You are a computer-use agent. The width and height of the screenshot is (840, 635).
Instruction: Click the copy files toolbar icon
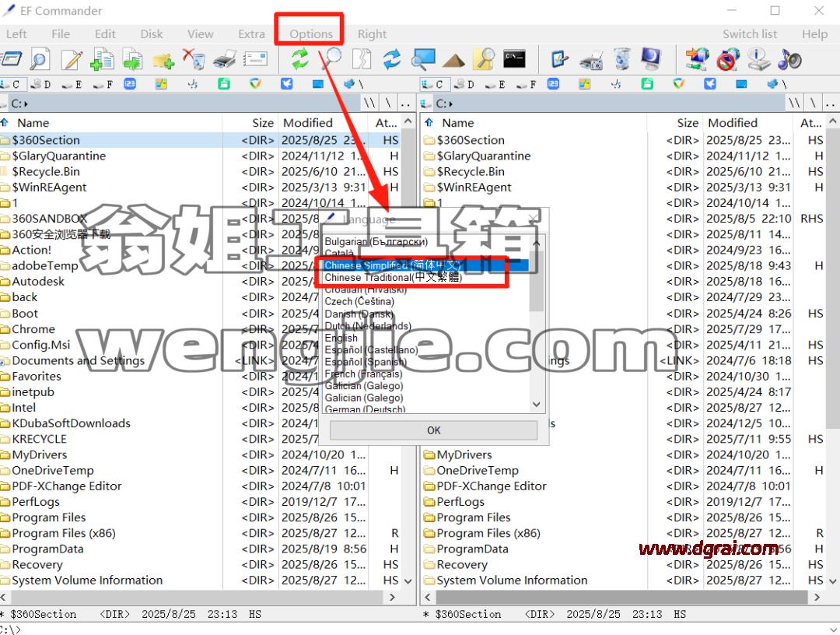[103, 59]
